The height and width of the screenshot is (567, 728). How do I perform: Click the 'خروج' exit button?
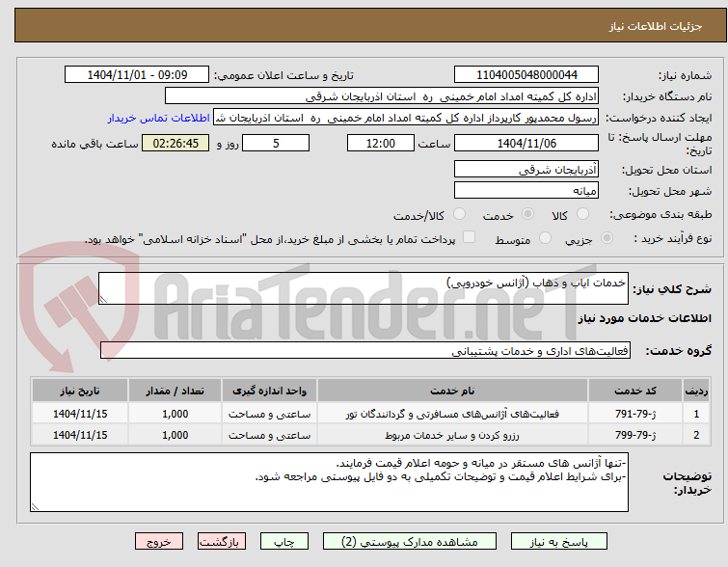(x=159, y=542)
